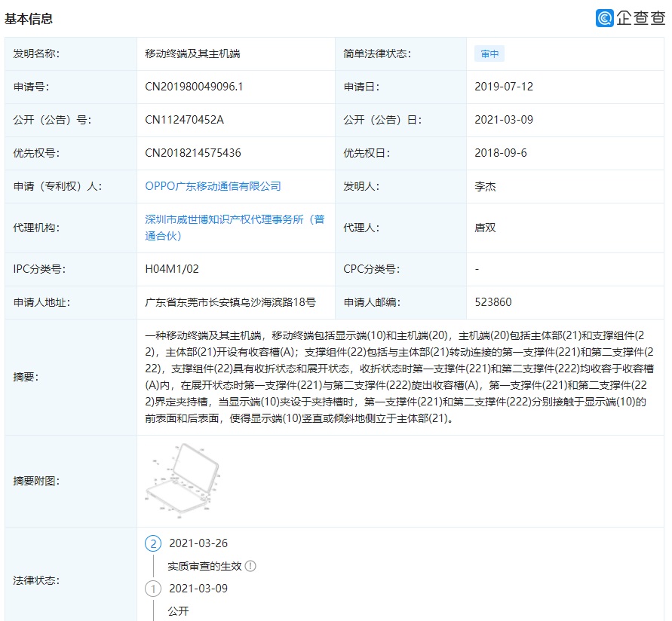The width and height of the screenshot is (672, 621).
Task: Open the OPPO广东移动通信有限公司 applicant link
Action: pos(213,185)
